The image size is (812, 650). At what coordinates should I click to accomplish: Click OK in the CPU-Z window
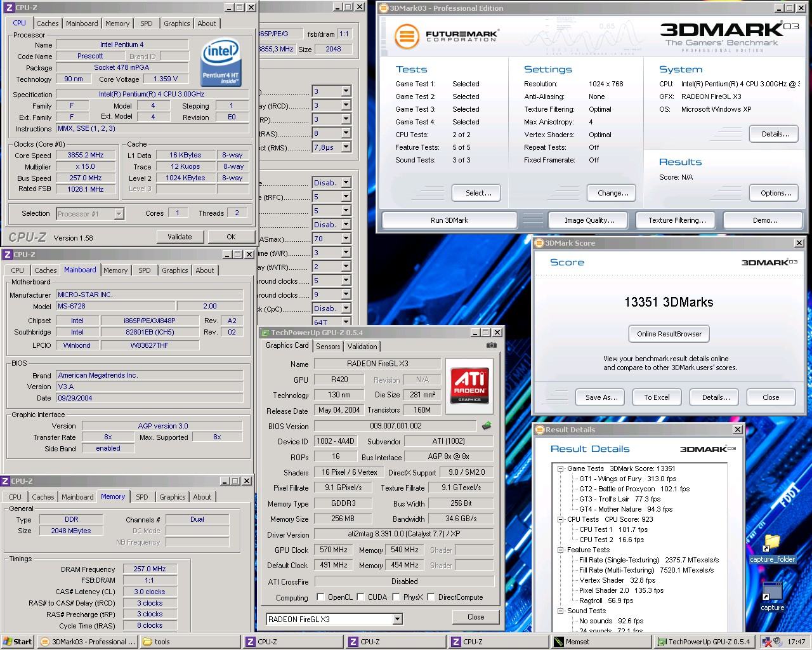pos(231,237)
